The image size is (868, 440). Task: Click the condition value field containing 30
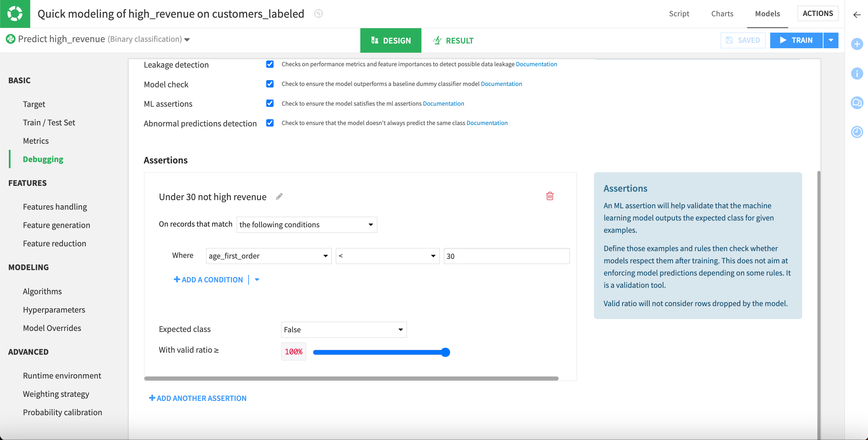(506, 256)
